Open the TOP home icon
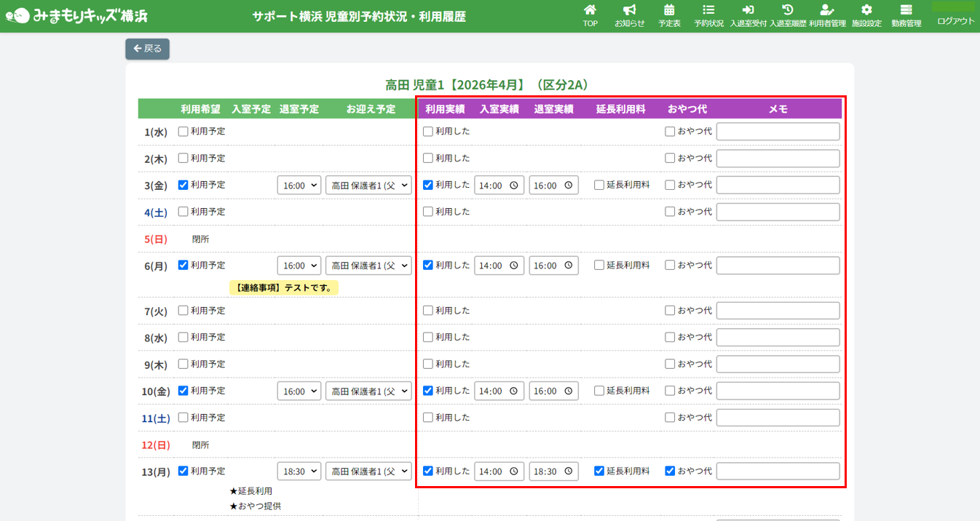Viewport: 980px width, 521px height. [x=590, y=15]
